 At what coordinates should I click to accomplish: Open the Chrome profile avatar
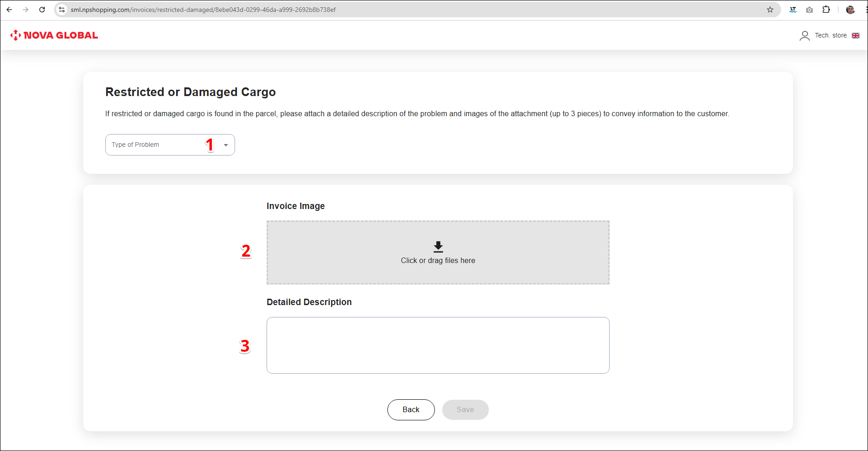click(x=850, y=10)
